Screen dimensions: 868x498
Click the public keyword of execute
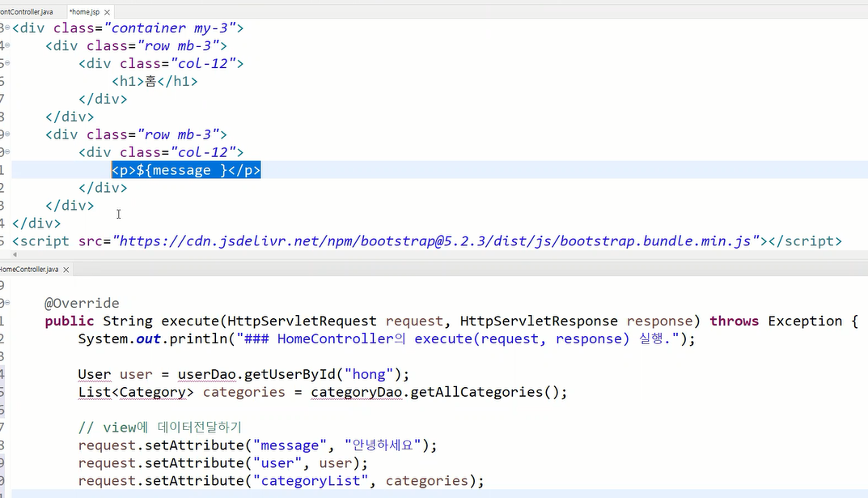pyautogui.click(x=70, y=321)
